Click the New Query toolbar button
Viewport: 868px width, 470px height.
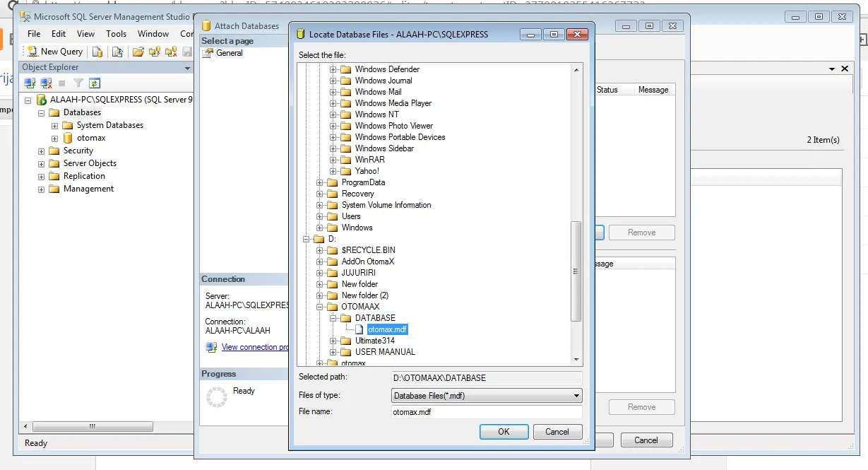click(x=55, y=52)
